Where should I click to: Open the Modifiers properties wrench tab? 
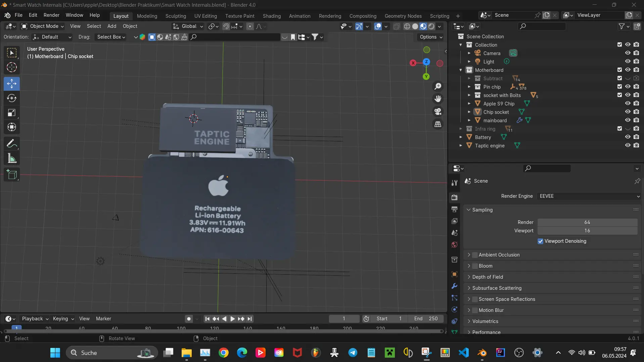pos(454,286)
